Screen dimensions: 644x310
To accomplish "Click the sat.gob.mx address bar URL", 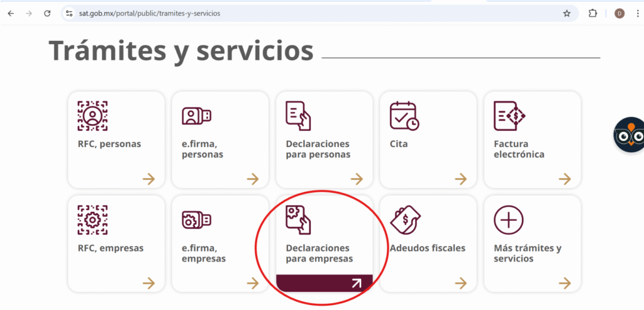I will coord(150,14).
